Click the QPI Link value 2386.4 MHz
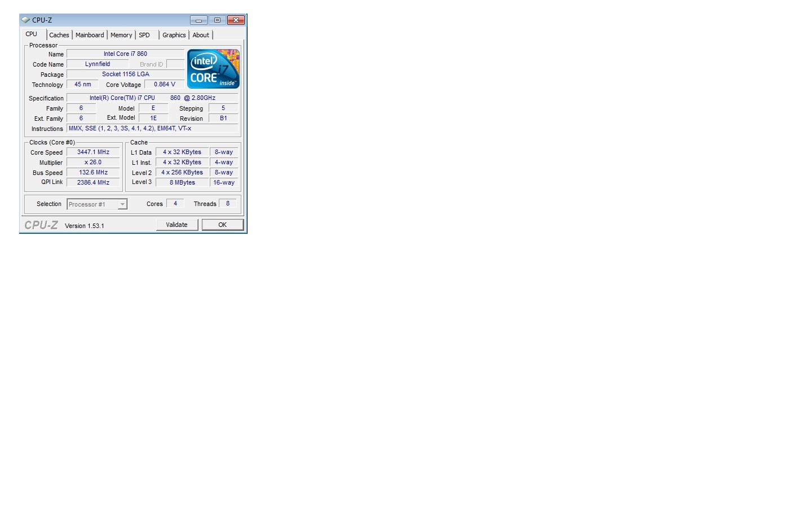812x508 pixels. click(x=93, y=183)
